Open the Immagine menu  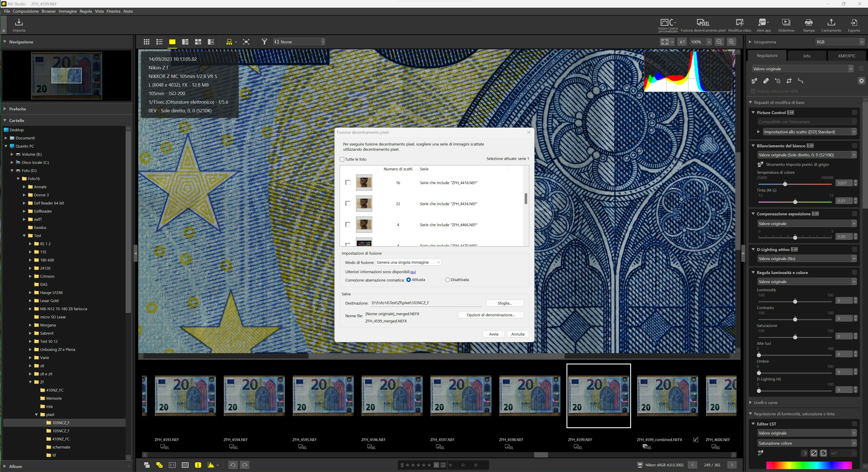tap(68, 11)
